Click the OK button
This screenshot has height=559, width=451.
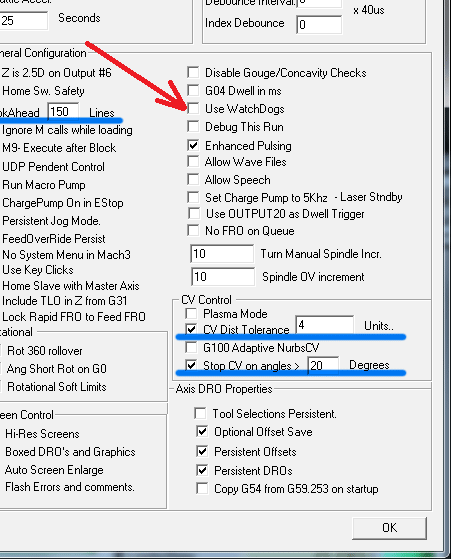tap(389, 528)
